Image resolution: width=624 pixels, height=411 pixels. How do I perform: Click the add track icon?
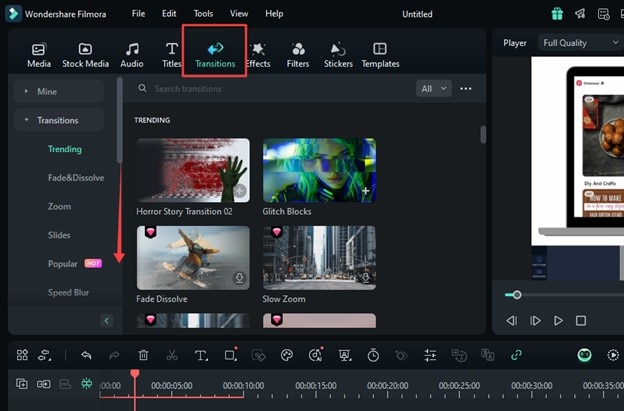pos(21,384)
